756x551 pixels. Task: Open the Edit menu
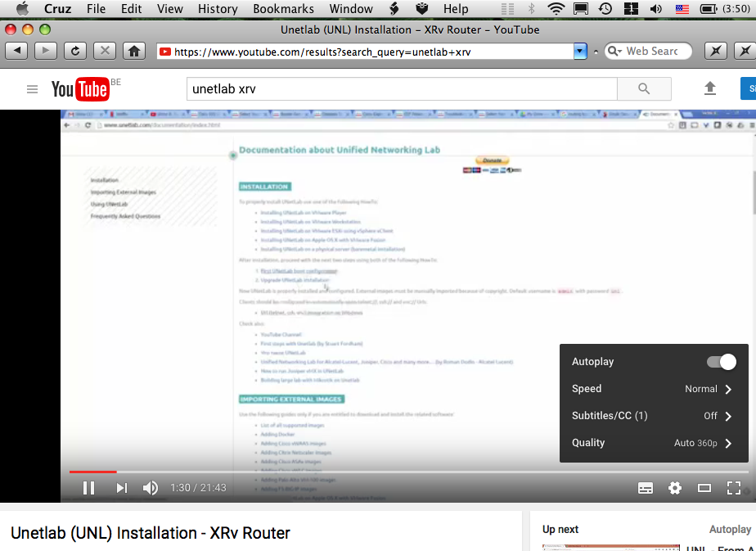point(131,9)
